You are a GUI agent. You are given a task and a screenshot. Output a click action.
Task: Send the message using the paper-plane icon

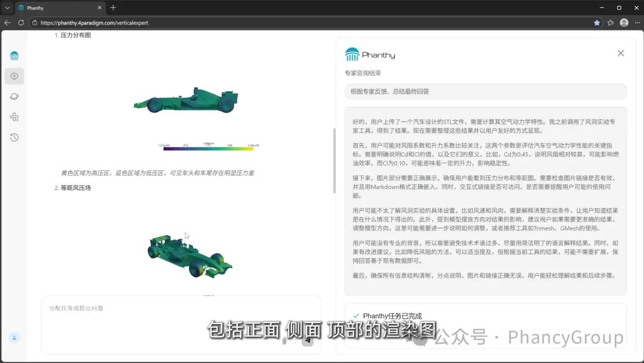(308, 340)
